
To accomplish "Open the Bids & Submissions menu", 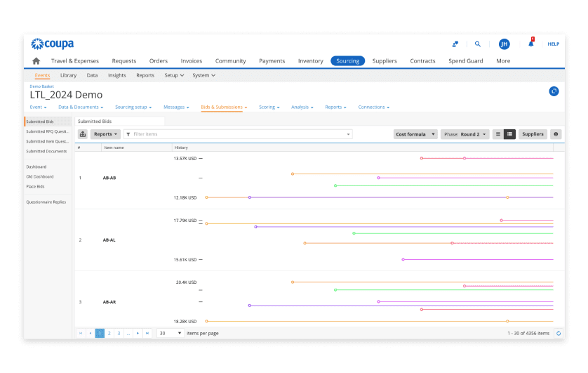I will pos(224,107).
